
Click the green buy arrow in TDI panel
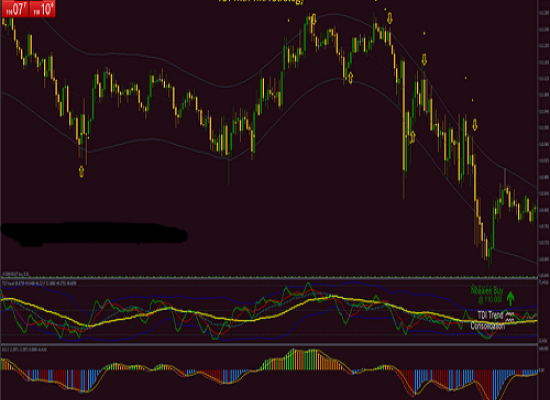pyautogui.click(x=510, y=298)
